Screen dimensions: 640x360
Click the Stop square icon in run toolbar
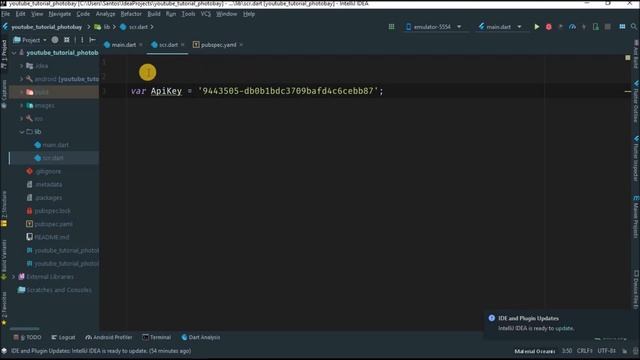point(608,27)
